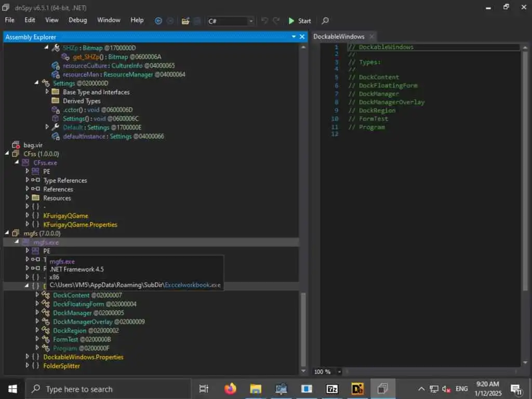Image resolution: width=532 pixels, height=399 pixels.
Task: Click the Open file folder toolbar icon
Action: click(185, 21)
